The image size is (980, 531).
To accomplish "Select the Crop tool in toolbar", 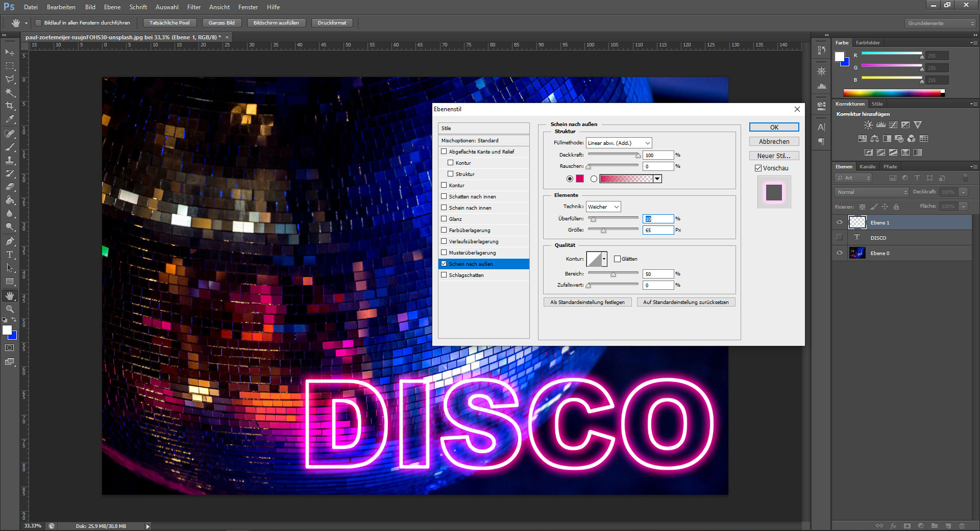I will tap(10, 106).
